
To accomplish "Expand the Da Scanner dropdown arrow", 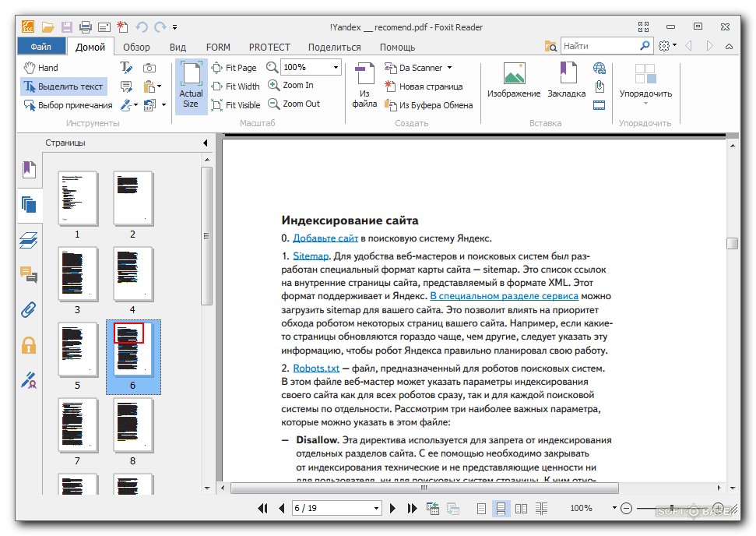I will [x=449, y=68].
